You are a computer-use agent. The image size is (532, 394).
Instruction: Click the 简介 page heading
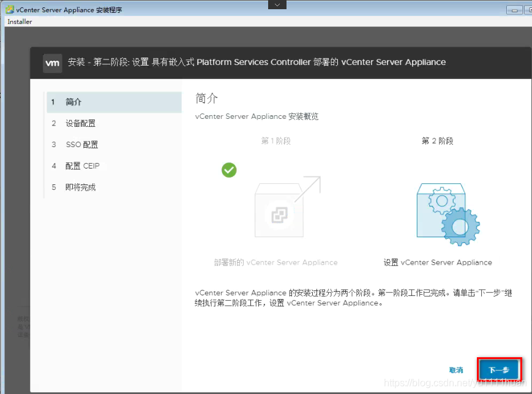point(207,99)
